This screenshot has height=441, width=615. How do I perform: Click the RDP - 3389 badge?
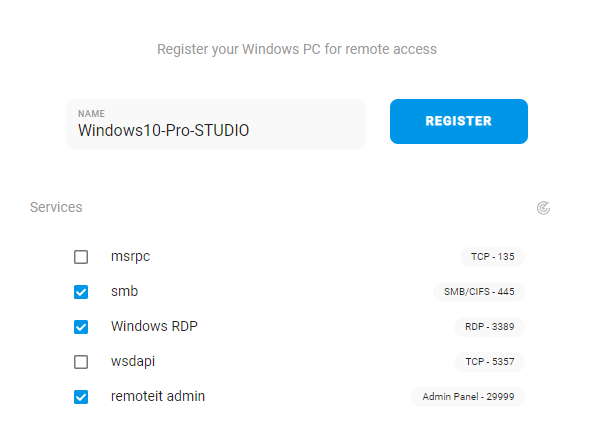click(x=489, y=326)
